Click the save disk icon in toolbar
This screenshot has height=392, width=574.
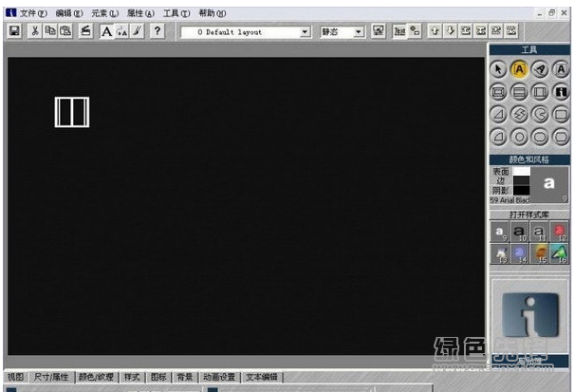[x=14, y=31]
